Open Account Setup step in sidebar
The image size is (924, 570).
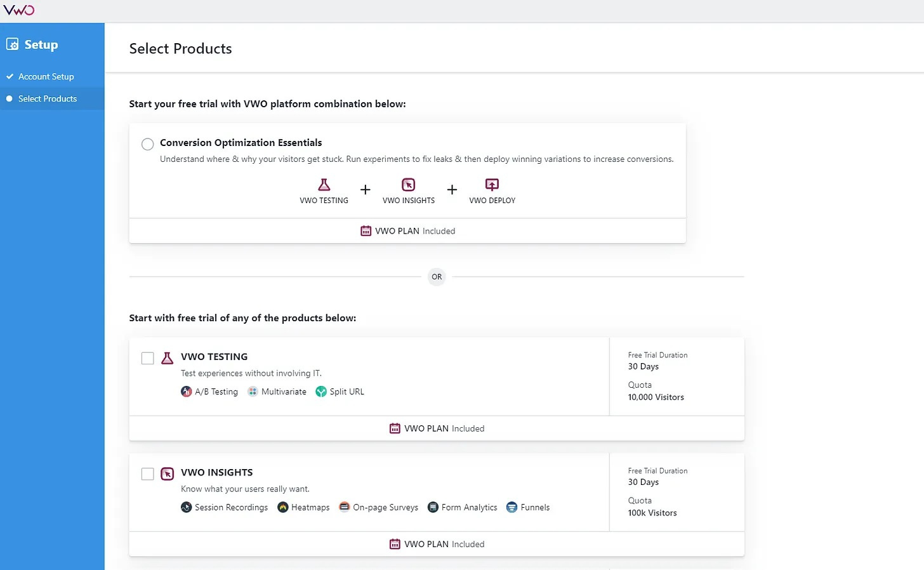click(x=52, y=76)
